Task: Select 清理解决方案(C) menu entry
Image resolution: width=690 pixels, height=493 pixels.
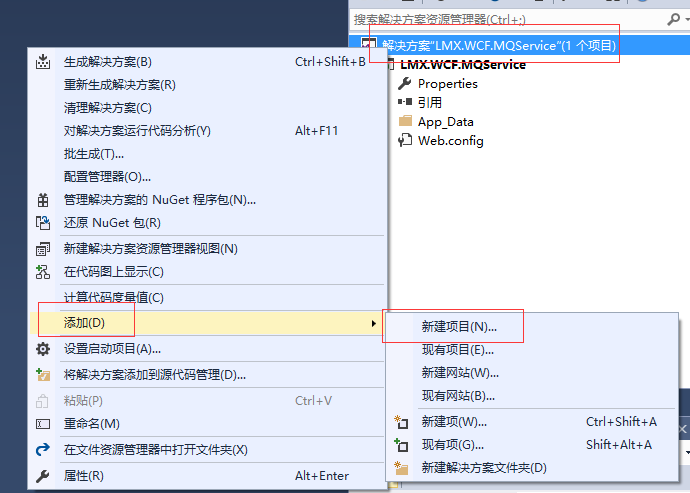Action: coord(207,108)
